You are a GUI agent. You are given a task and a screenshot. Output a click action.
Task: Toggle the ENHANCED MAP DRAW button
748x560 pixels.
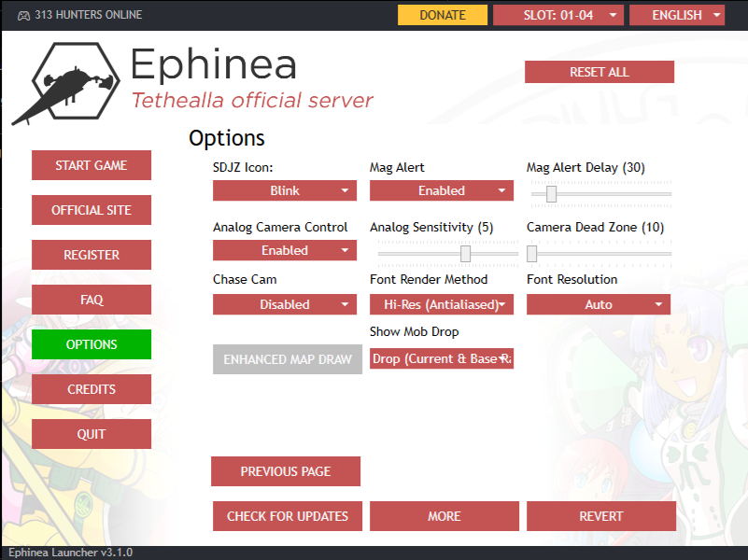(x=288, y=359)
